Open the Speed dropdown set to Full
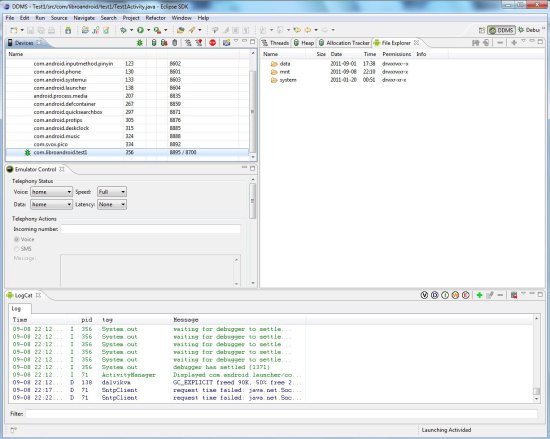 [112, 192]
